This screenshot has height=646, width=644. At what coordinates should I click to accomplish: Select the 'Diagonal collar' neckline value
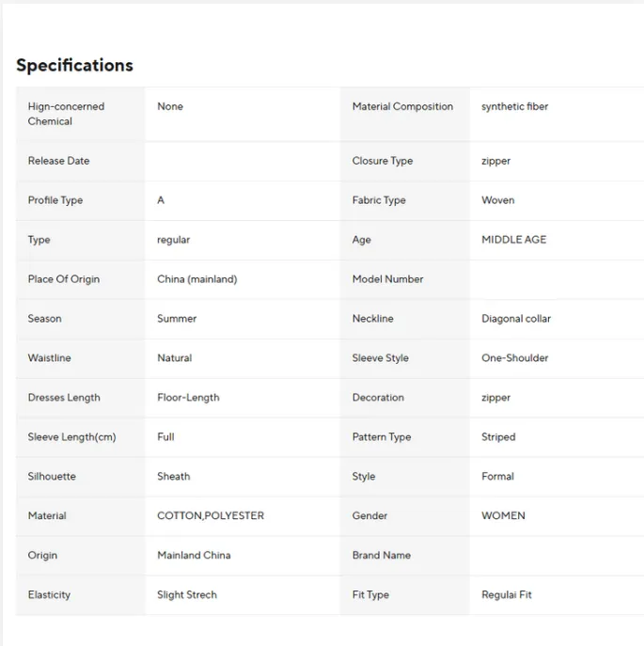pyautogui.click(x=516, y=319)
